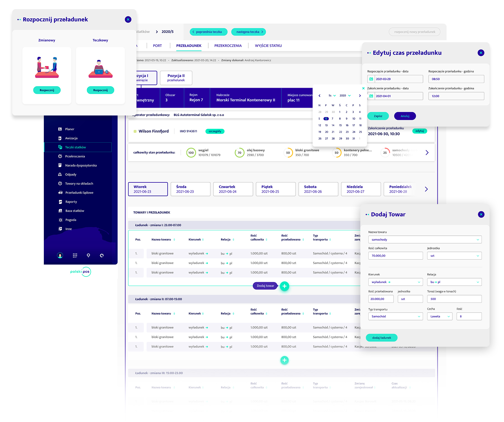Open user profile avatar in sidebar footer
Image resolution: width=504 pixels, height=422 pixels.
tap(60, 255)
